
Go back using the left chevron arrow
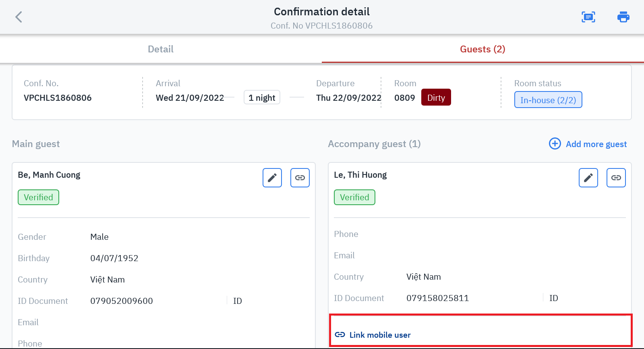[x=19, y=17]
